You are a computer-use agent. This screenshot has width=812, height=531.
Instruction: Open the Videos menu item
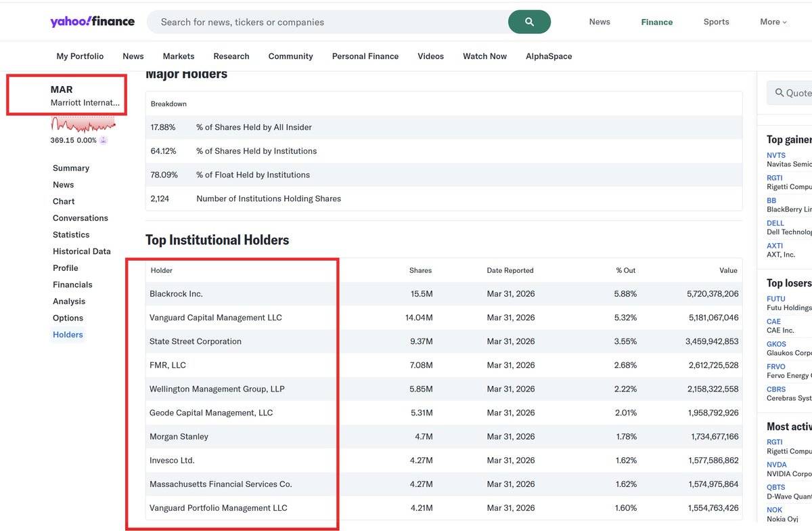pos(430,56)
